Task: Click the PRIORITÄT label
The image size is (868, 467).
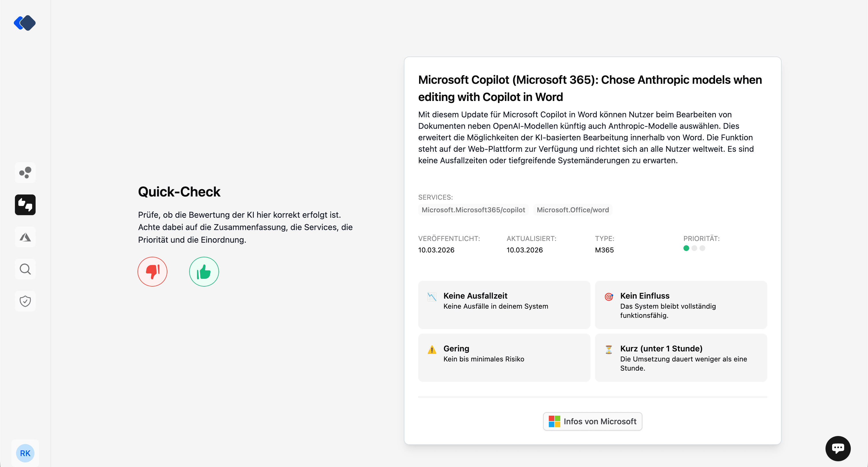Action: pos(701,238)
